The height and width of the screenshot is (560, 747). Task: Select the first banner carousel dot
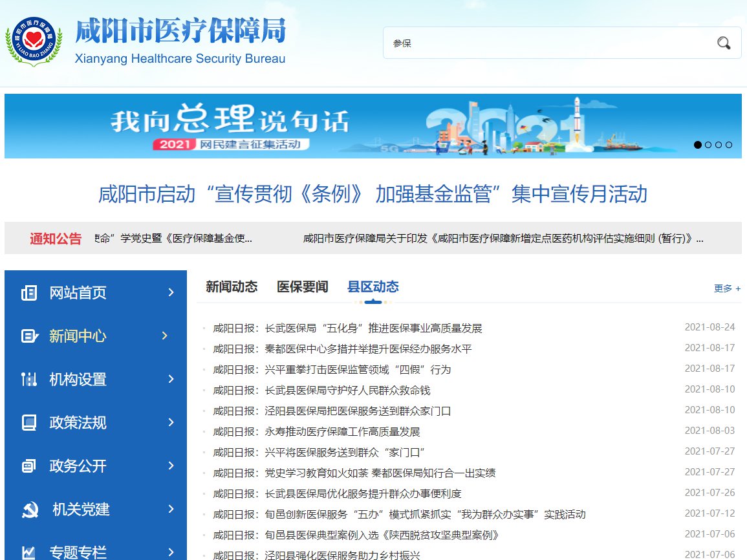(698, 145)
